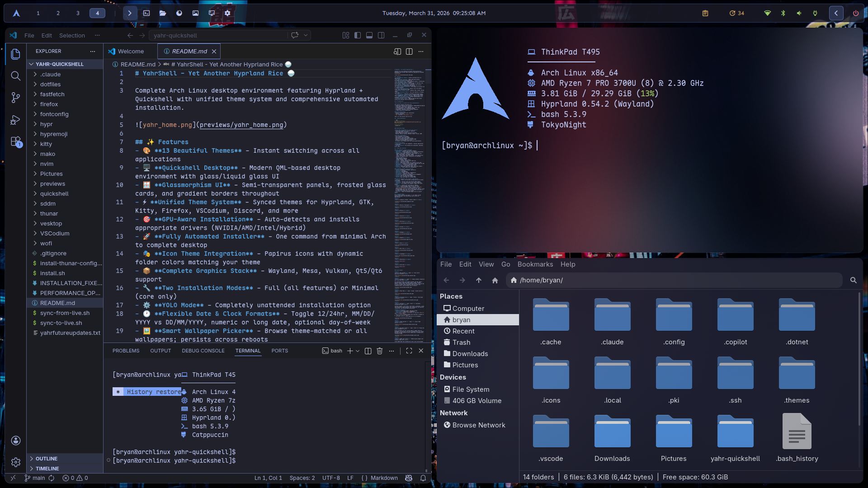868x488 pixels.
Task: Open the Selection menu in VS Code
Action: [x=72, y=35]
